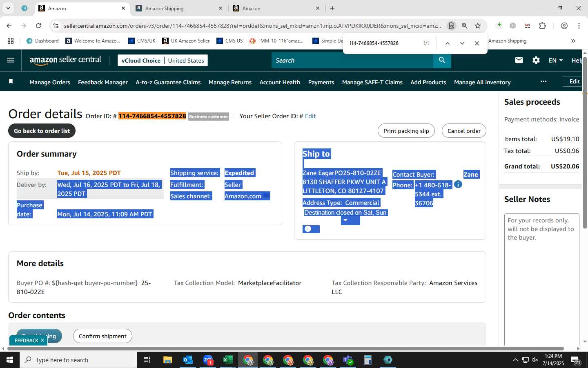Open Excel from the taskbar

pyautogui.click(x=227, y=360)
